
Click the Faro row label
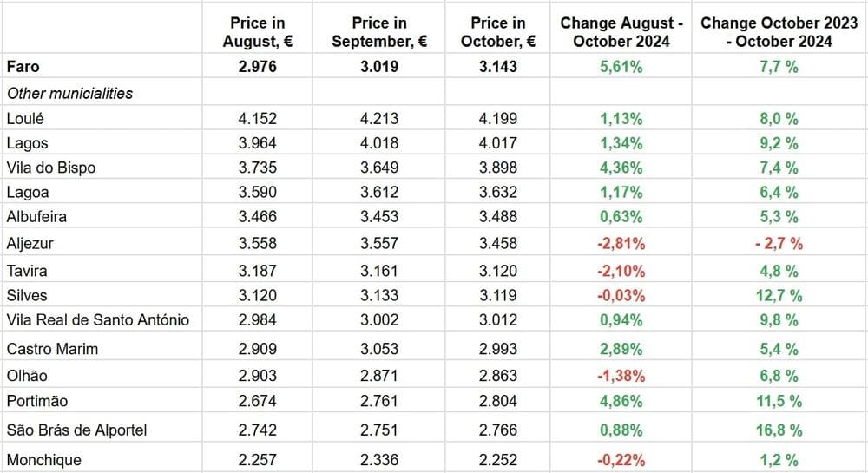pos(23,67)
